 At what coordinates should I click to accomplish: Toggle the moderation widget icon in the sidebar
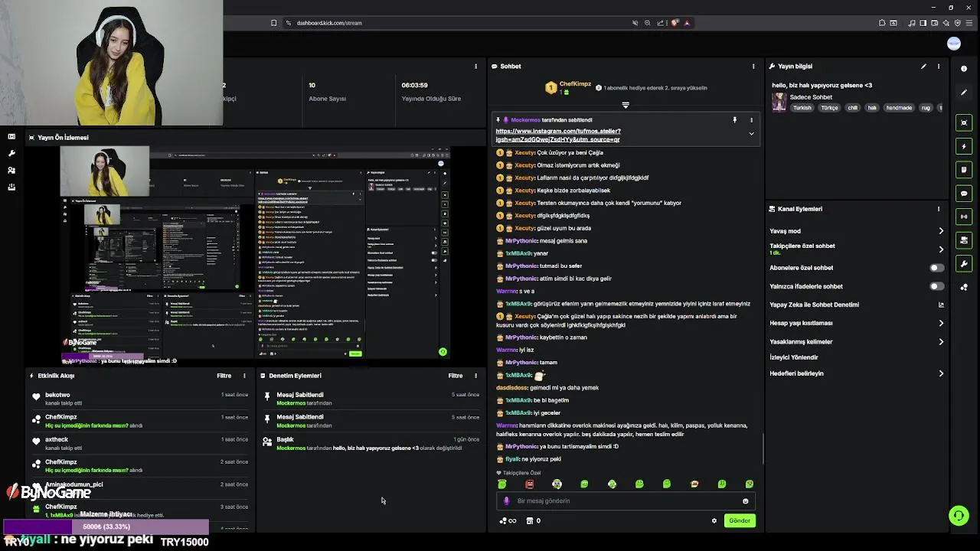(964, 240)
